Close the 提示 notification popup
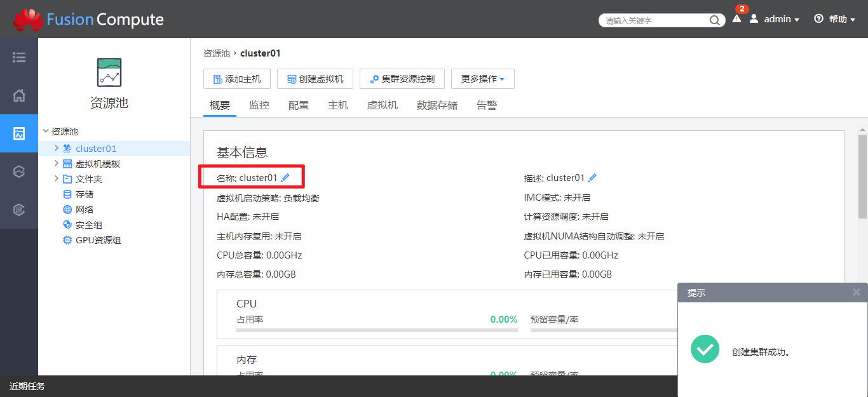This screenshot has height=397, width=868. tap(857, 292)
